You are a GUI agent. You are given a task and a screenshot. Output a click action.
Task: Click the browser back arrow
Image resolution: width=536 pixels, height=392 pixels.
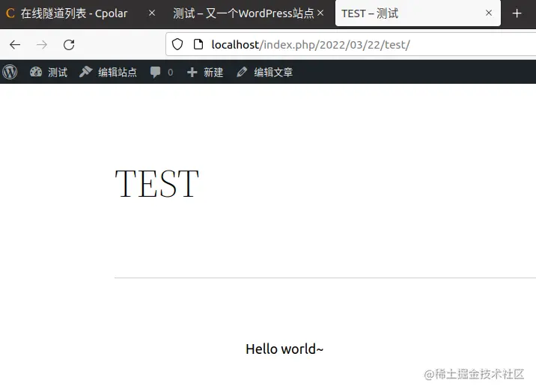pos(15,45)
